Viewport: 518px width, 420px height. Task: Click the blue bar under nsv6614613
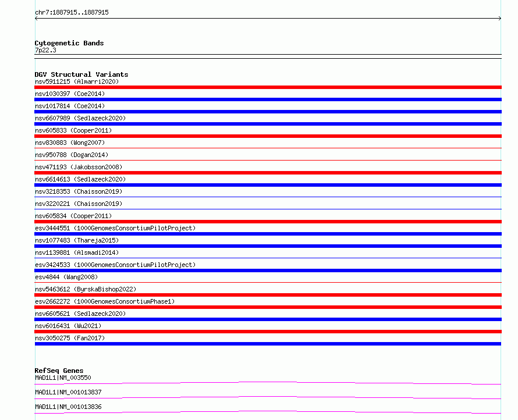point(268,185)
